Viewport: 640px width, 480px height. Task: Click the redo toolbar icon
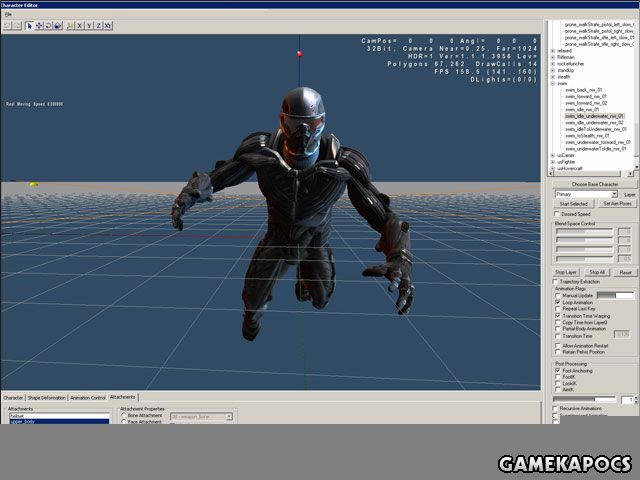tap(17, 26)
